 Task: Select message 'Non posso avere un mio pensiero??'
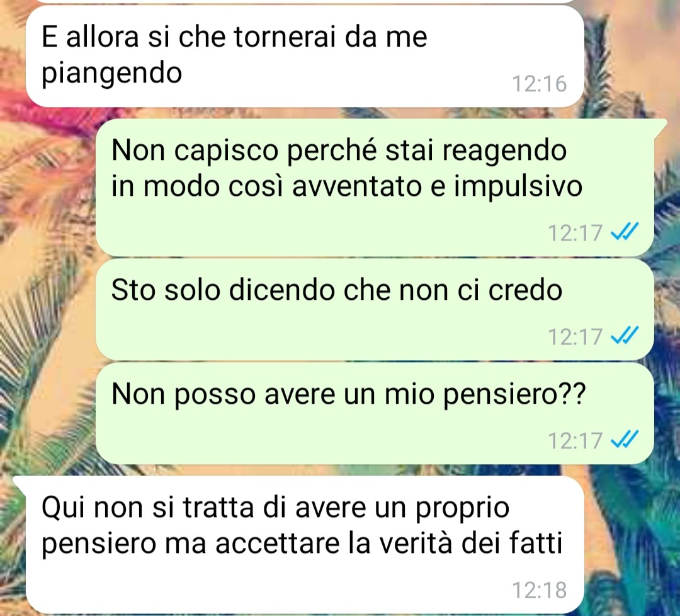375,413
